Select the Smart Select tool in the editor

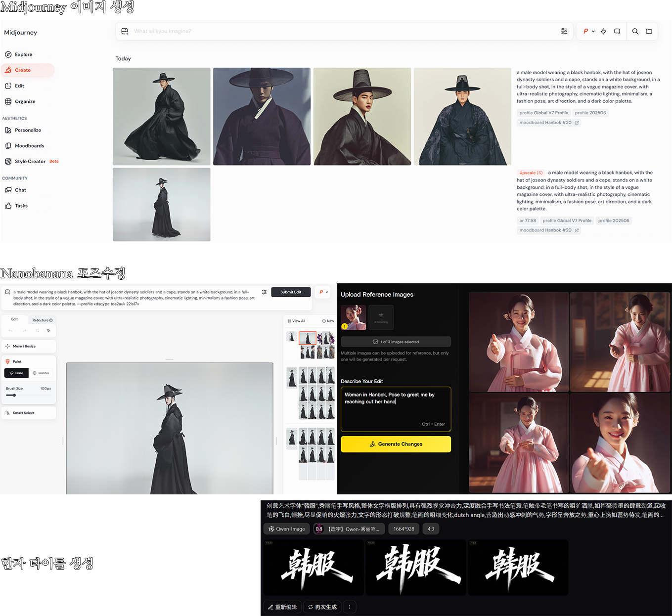(x=23, y=413)
